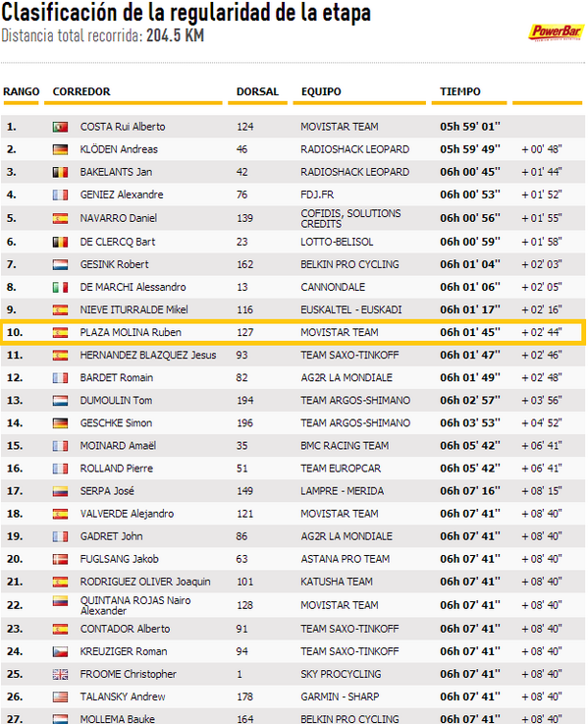The width and height of the screenshot is (588, 724).
Task: Click team TEAM EUROPCAR
Action: tap(341, 469)
